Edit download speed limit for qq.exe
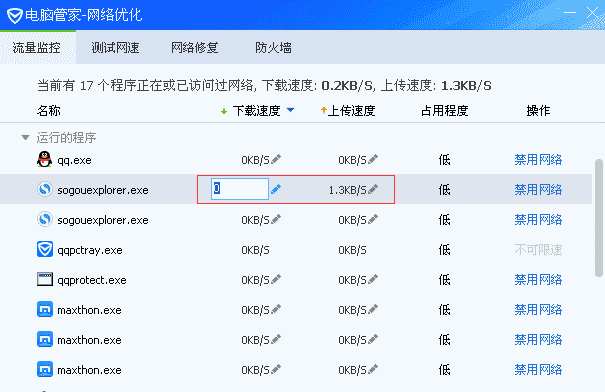The height and width of the screenshot is (392, 605). point(276,159)
